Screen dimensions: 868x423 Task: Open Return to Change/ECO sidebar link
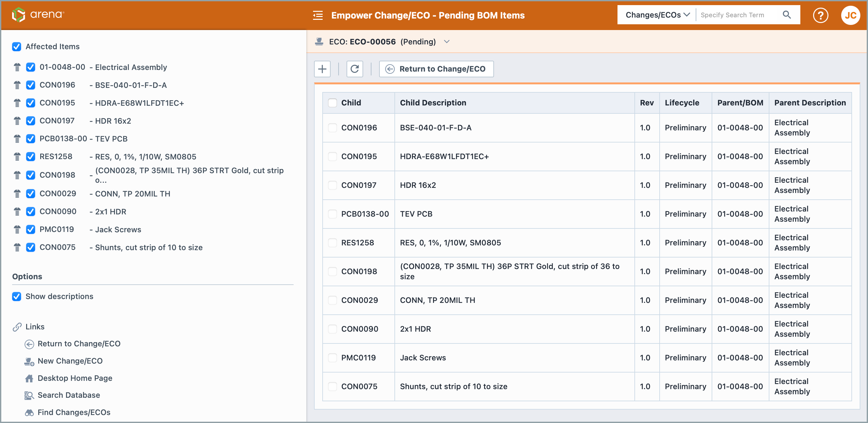79,344
